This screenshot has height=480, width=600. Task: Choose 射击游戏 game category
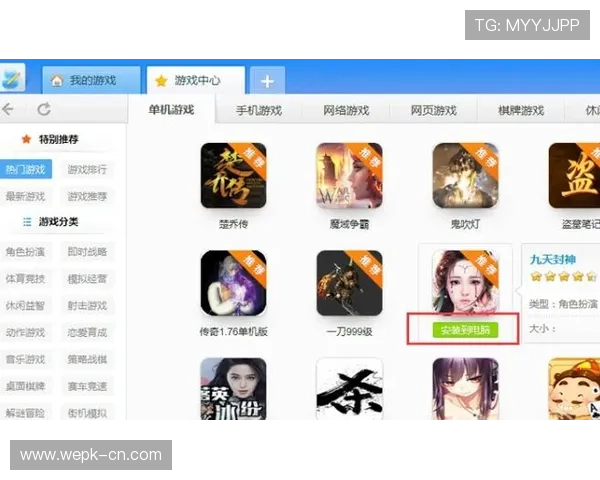pos(87,305)
